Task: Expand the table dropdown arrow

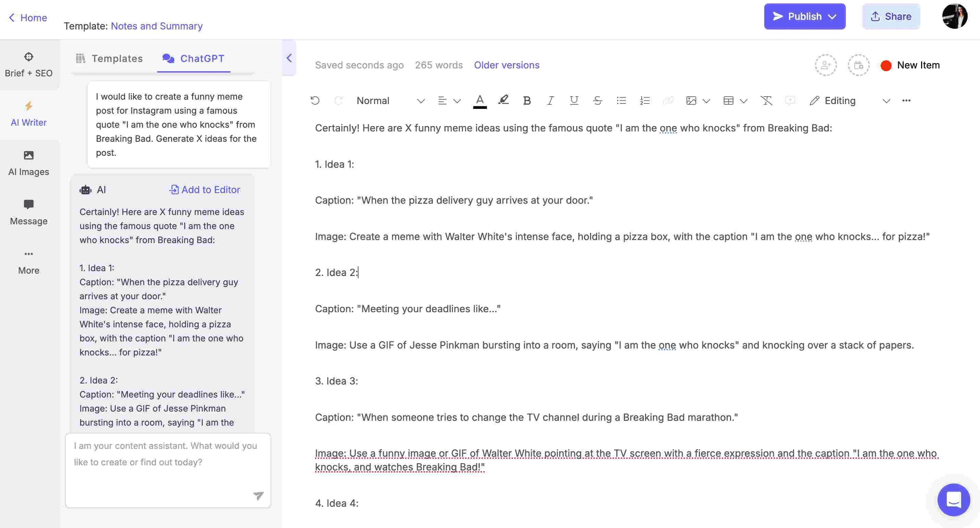Action: (x=743, y=101)
